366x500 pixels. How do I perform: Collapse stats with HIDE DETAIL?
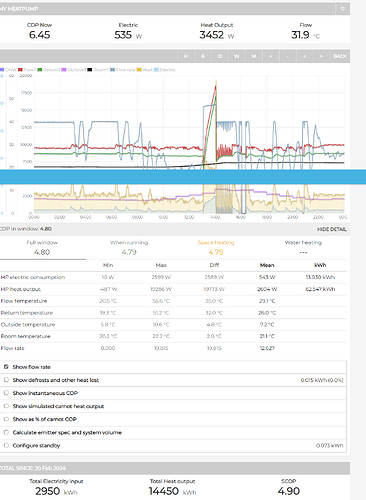331,229
